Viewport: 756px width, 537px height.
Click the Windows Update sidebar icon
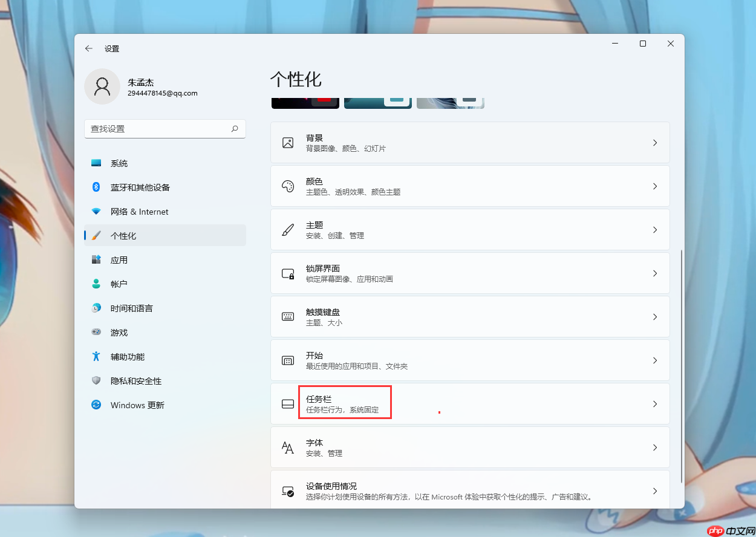96,405
